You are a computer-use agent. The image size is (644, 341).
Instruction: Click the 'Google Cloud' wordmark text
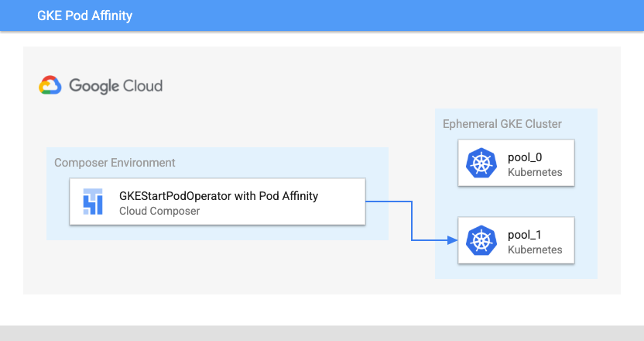(x=116, y=85)
